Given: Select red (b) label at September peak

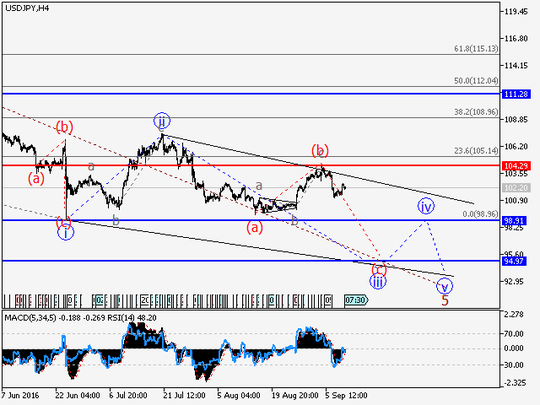Looking at the screenshot, I should 320,150.
